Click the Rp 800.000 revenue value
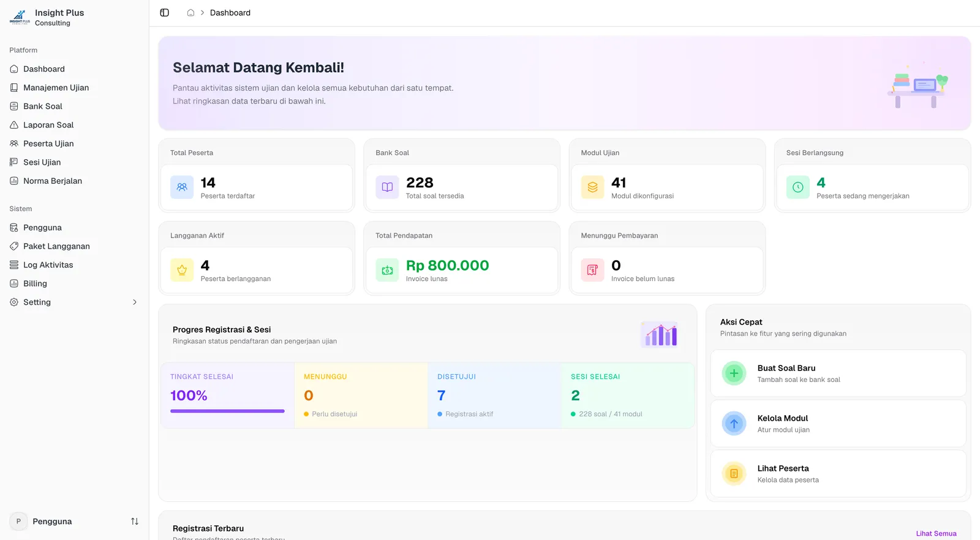Viewport: 980px width, 540px height. (447, 266)
